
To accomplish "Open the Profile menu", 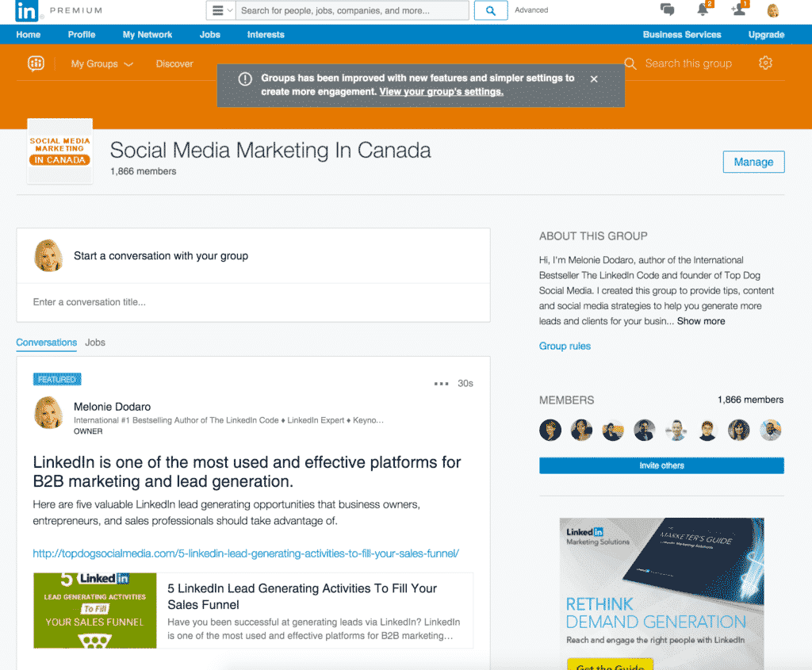I will 82,35.
